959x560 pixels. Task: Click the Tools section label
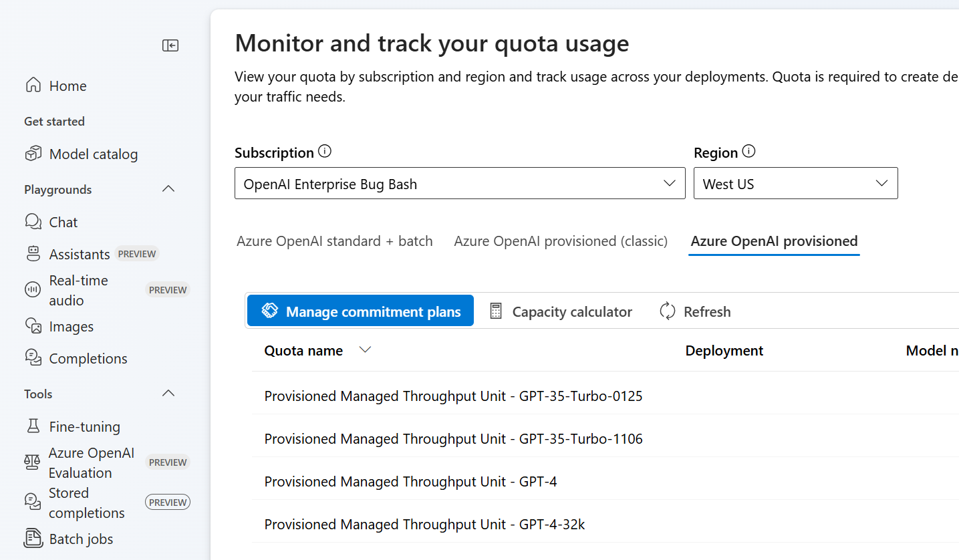38,394
